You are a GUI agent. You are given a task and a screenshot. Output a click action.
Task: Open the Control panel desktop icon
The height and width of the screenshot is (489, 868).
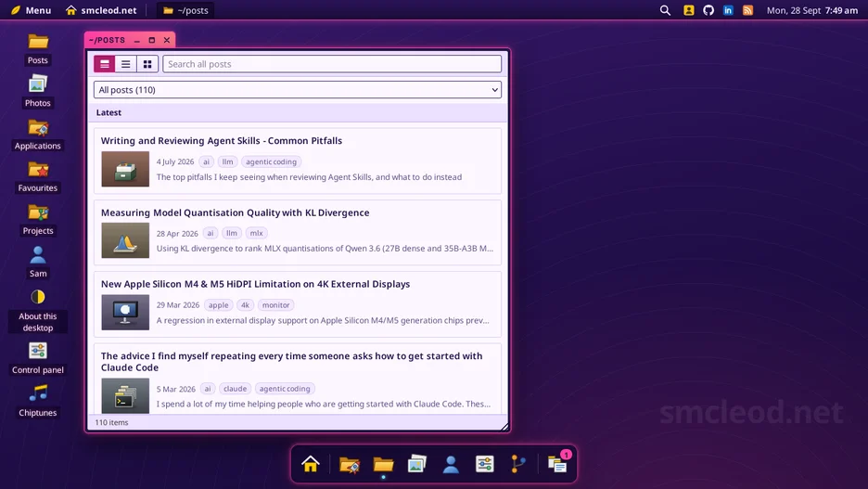(38, 358)
